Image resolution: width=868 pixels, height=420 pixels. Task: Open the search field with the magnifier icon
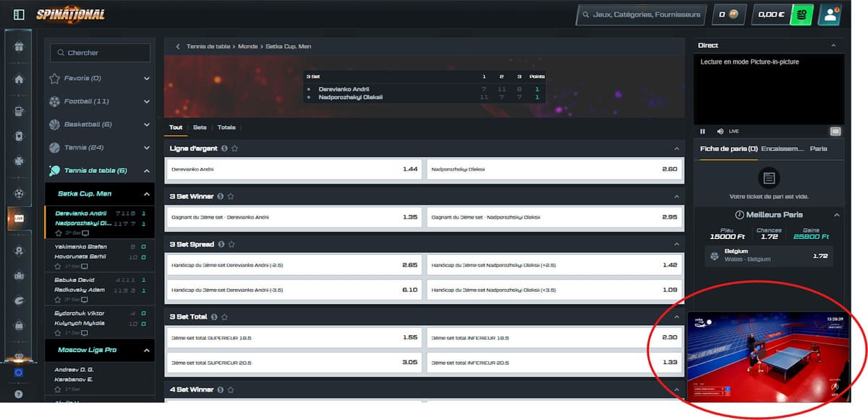coord(99,52)
